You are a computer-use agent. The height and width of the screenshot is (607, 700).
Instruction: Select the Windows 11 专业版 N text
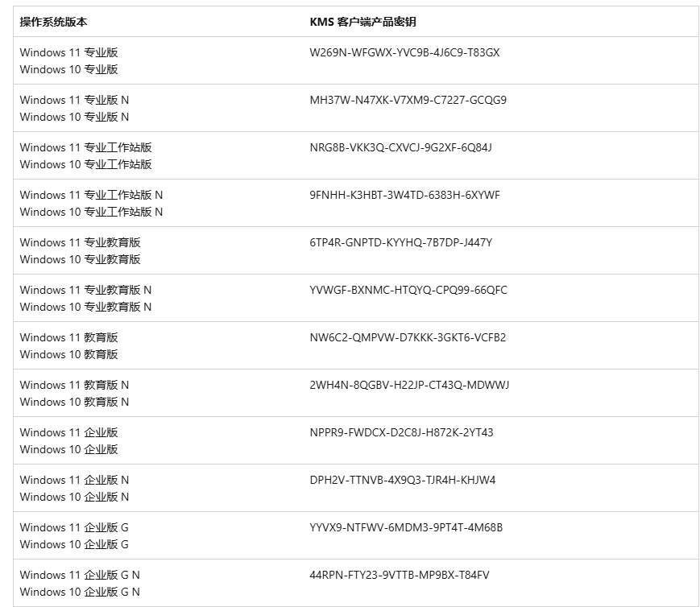(x=74, y=100)
